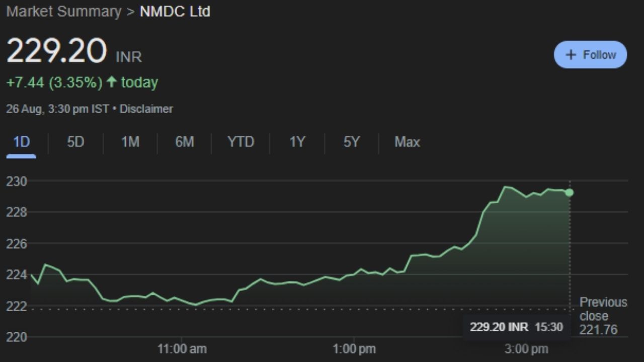Click the 229.20 current price
This screenshot has height=362, width=644.
[x=56, y=51]
